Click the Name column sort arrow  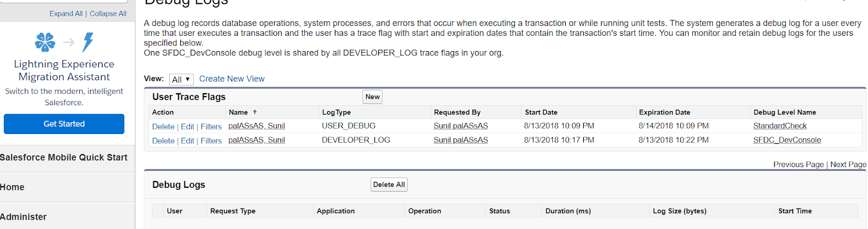(255, 112)
